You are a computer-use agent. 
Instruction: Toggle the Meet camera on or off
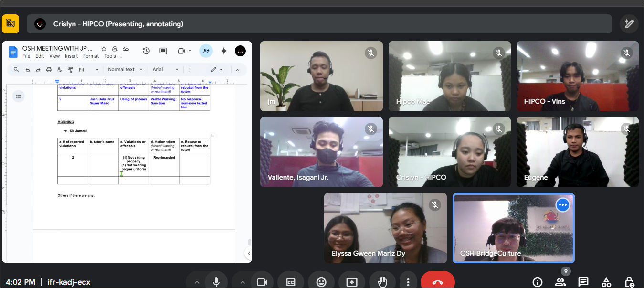pos(262,282)
